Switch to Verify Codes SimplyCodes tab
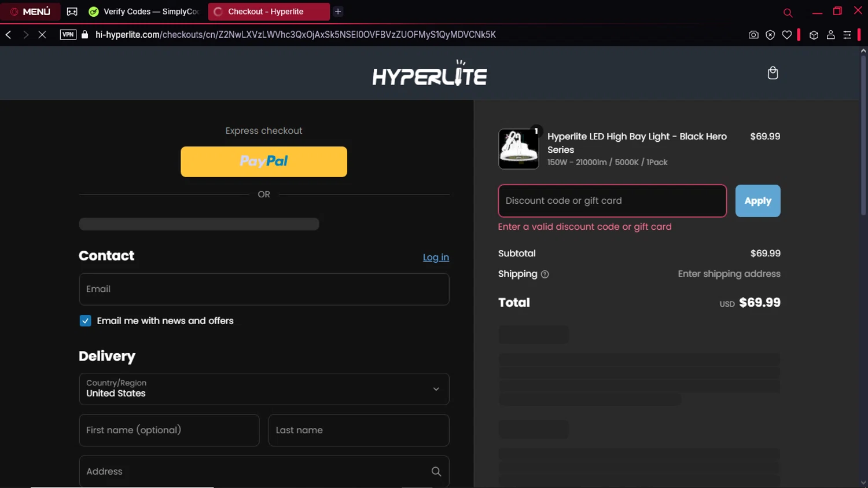 coord(145,12)
